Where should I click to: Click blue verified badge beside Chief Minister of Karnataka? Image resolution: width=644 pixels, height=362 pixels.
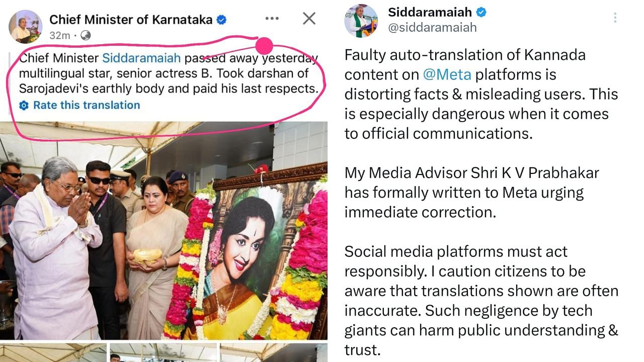coord(221,20)
